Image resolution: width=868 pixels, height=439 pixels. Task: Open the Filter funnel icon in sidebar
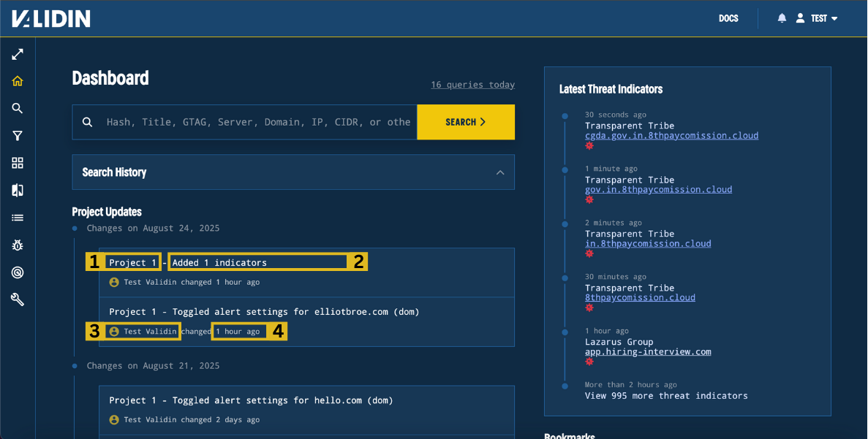[18, 135]
